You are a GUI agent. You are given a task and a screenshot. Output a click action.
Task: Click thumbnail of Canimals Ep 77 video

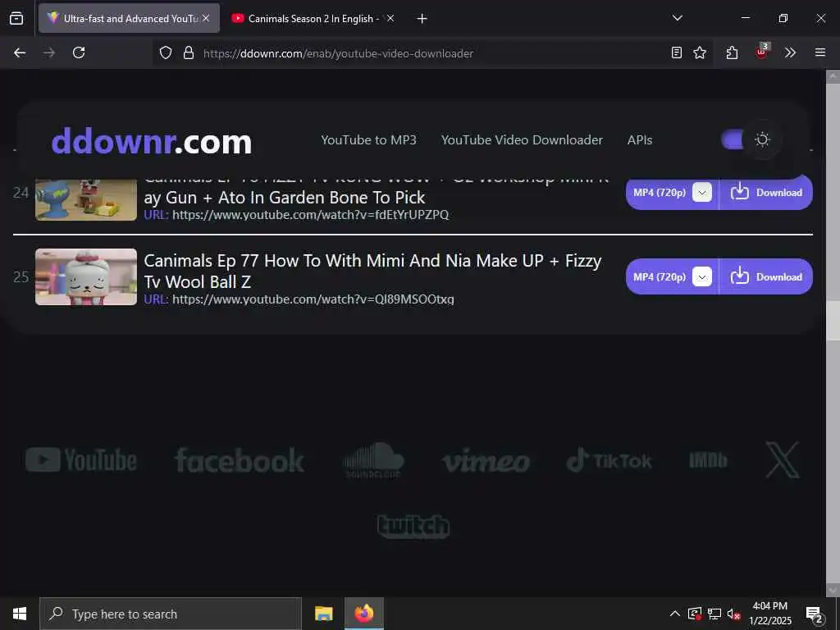[86, 277]
